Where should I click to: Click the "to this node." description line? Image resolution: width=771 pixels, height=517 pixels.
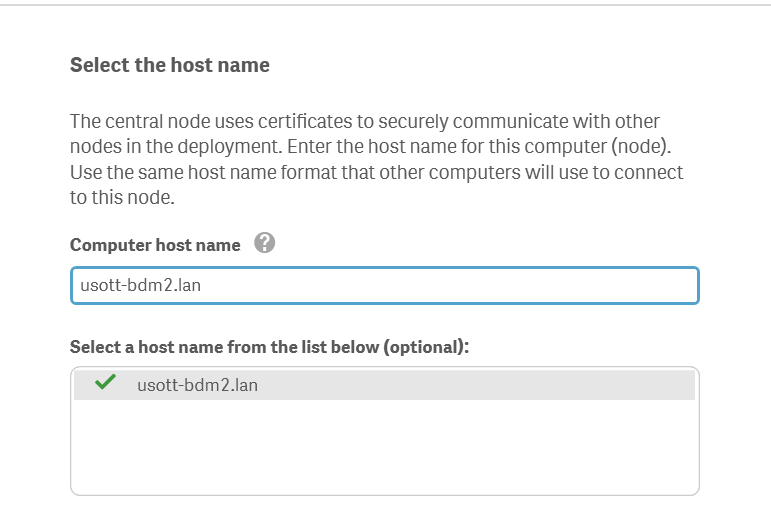(122, 198)
